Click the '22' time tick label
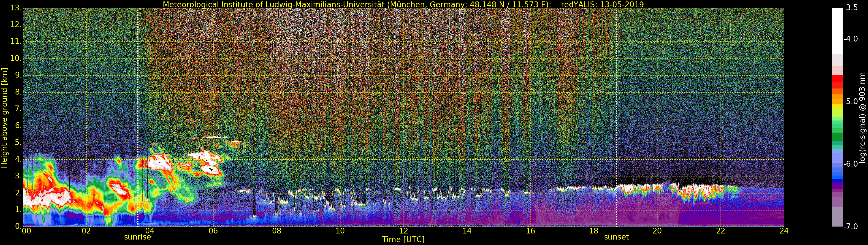The image size is (868, 245). 720,231
